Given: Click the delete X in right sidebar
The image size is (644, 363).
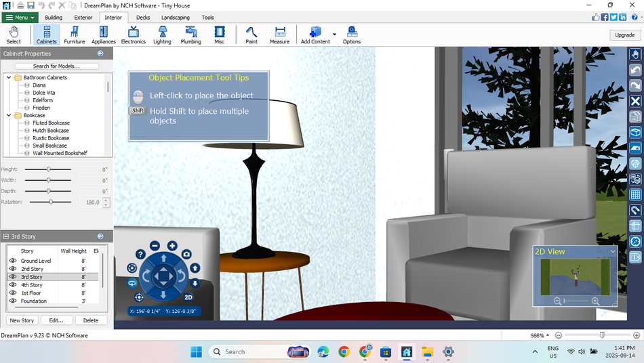Looking at the screenshot, I should [635, 102].
